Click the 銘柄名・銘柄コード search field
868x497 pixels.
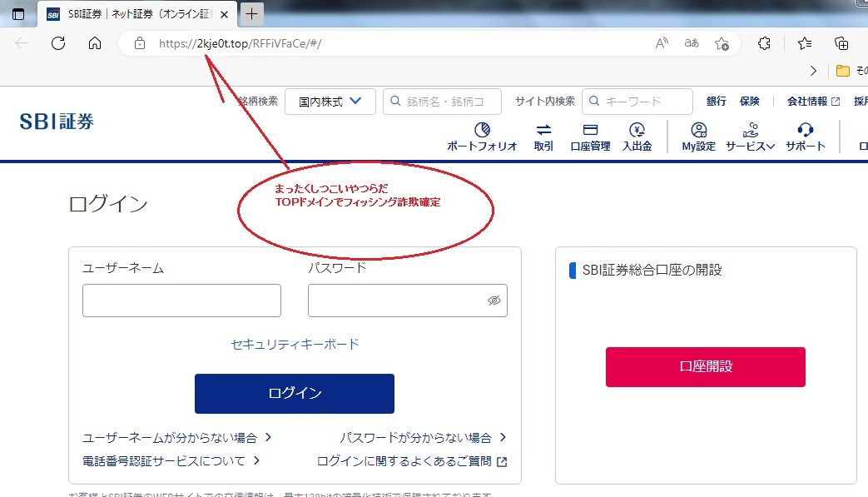coord(442,102)
